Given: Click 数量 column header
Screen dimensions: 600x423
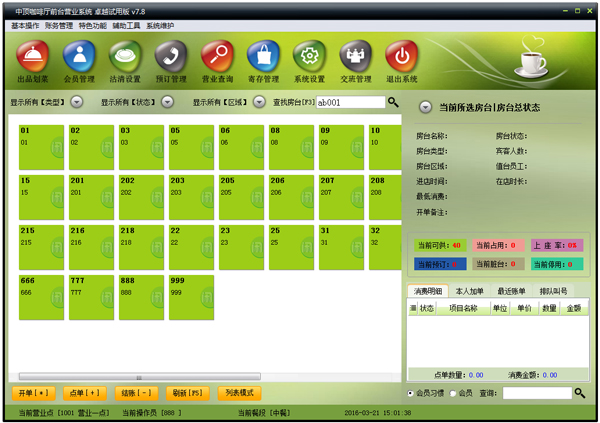Looking at the screenshot, I should coord(549,308).
